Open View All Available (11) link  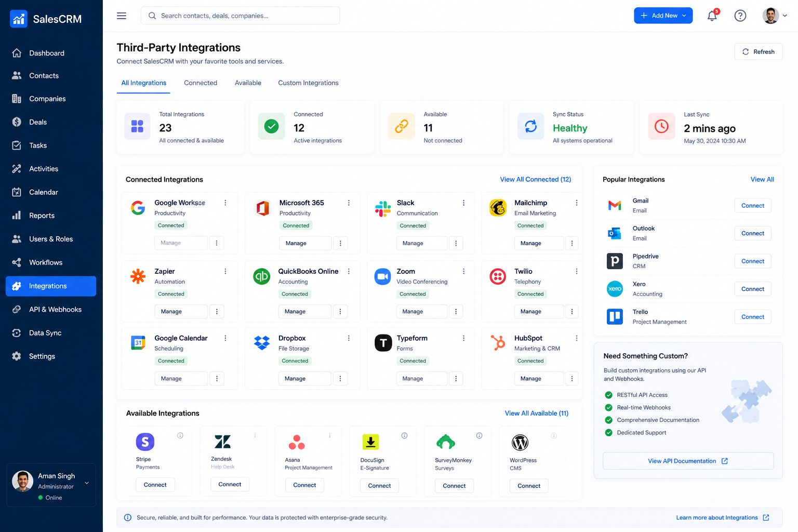[x=537, y=414]
